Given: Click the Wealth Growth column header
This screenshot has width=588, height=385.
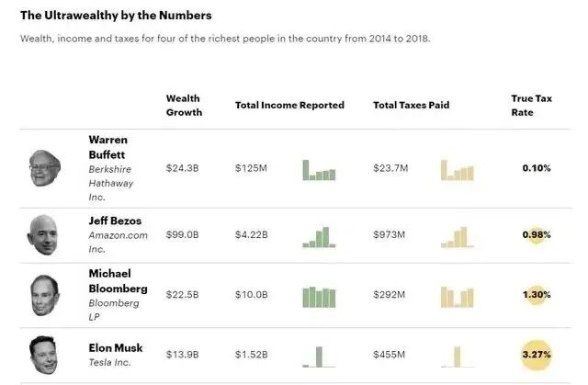Looking at the screenshot, I should click(x=184, y=105).
